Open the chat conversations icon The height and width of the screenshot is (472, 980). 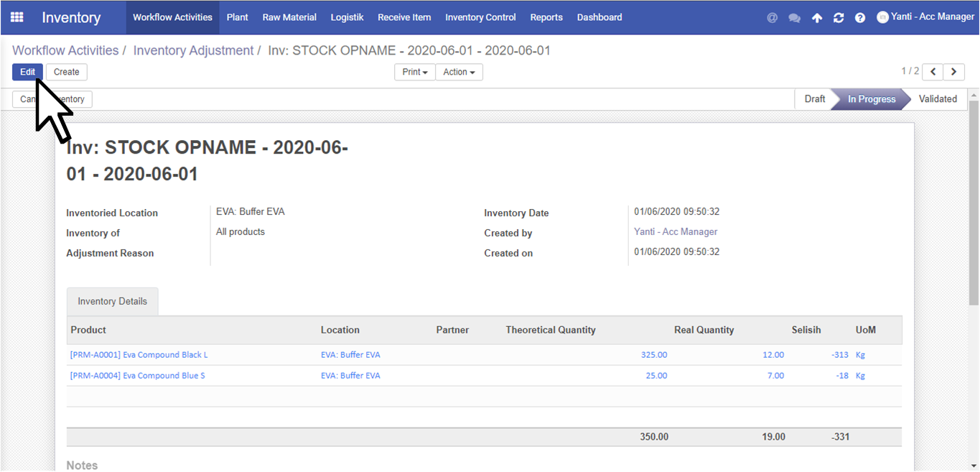point(794,18)
